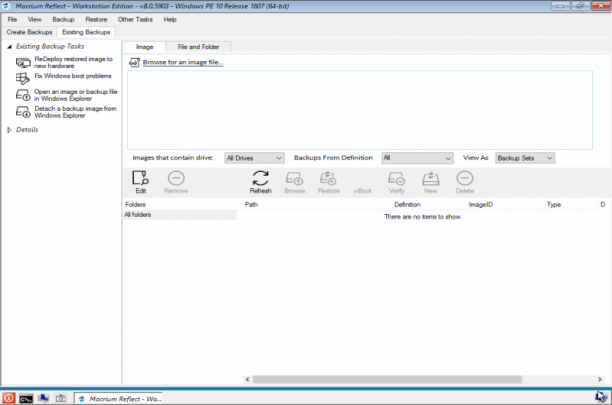Click the Macrium Reflect taskbar button
The image size is (612, 405).
(x=119, y=399)
